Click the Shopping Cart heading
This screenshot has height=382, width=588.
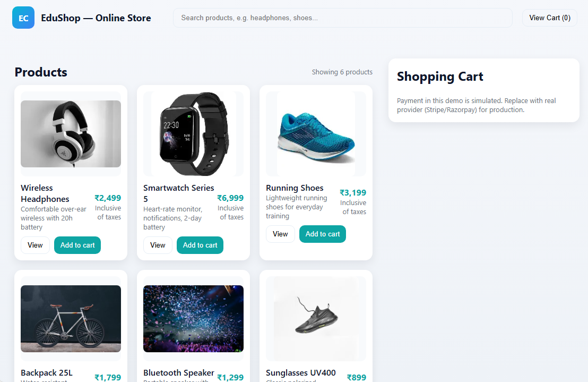pyautogui.click(x=440, y=77)
